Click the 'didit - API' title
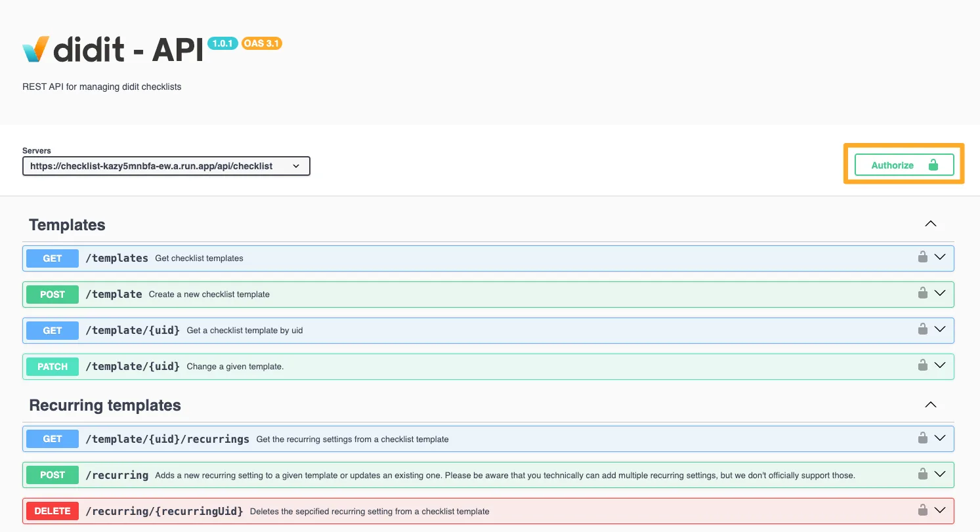This screenshot has width=980, height=532. (x=129, y=50)
